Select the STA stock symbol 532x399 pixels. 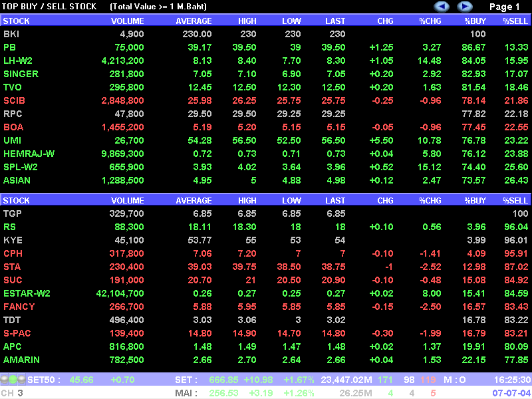[x=12, y=267]
